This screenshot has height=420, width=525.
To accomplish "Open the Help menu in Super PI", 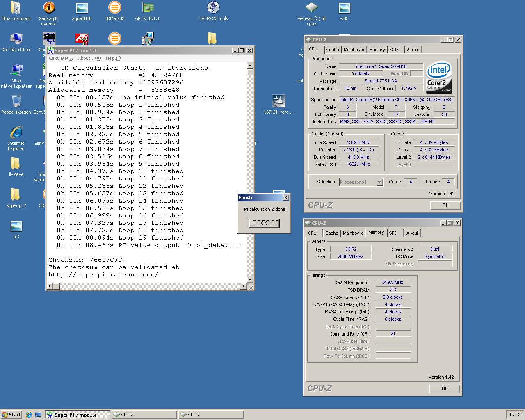I will coord(113,58).
